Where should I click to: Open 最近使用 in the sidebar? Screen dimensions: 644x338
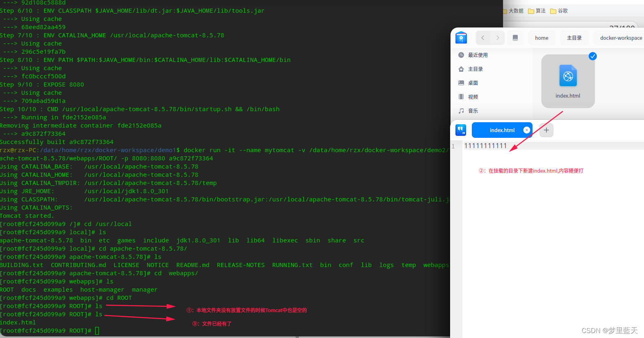pos(478,55)
